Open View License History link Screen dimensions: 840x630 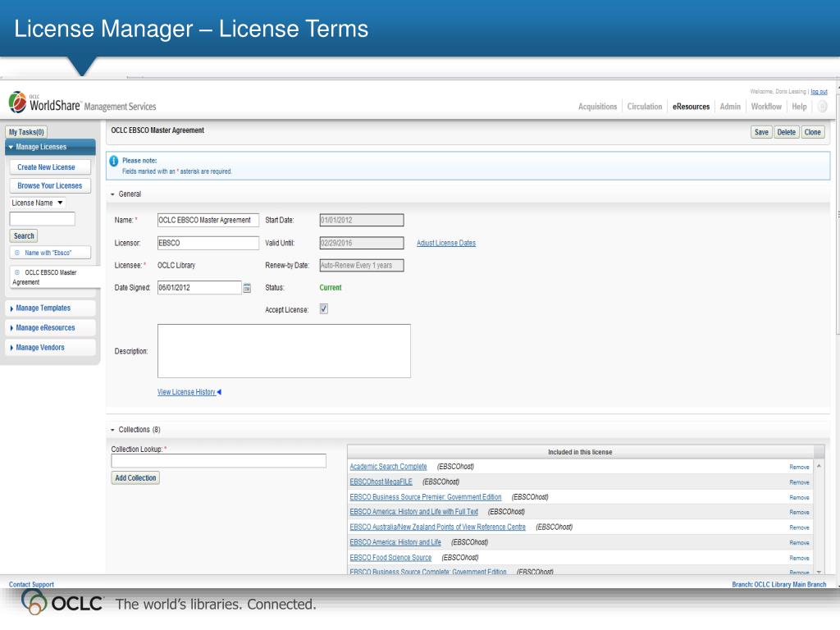point(186,392)
